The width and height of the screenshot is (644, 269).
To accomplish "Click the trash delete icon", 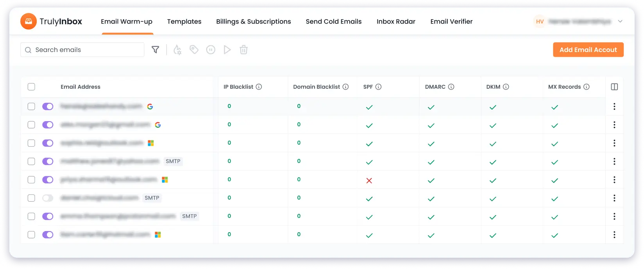I will [x=243, y=50].
